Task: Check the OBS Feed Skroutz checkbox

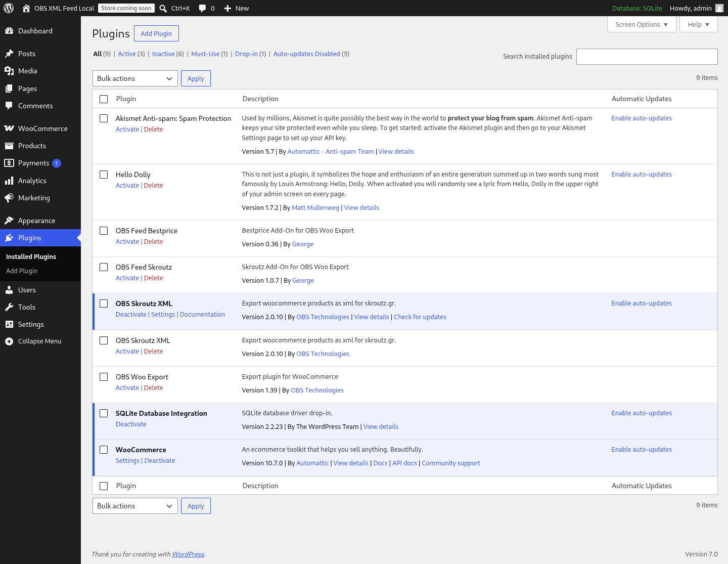Action: (x=104, y=267)
